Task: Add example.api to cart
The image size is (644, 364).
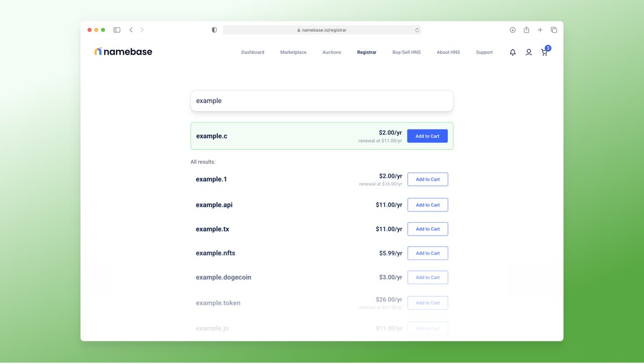Action: click(x=428, y=205)
